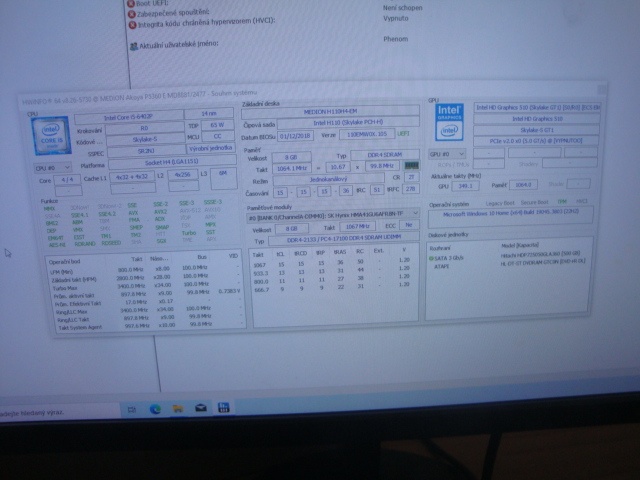The width and height of the screenshot is (640, 480).
Task: Click the BIOS version field
Action: coord(367,134)
